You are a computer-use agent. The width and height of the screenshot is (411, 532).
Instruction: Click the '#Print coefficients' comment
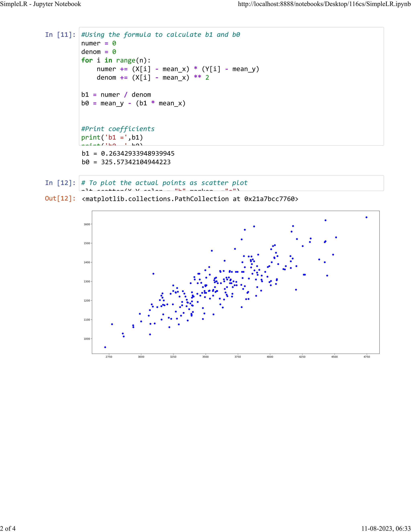tap(118, 129)
